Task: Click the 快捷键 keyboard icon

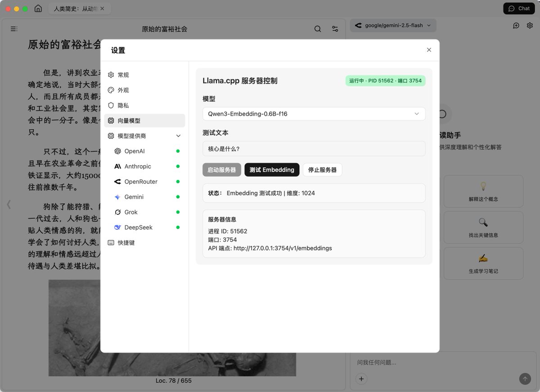Action: [x=111, y=243]
